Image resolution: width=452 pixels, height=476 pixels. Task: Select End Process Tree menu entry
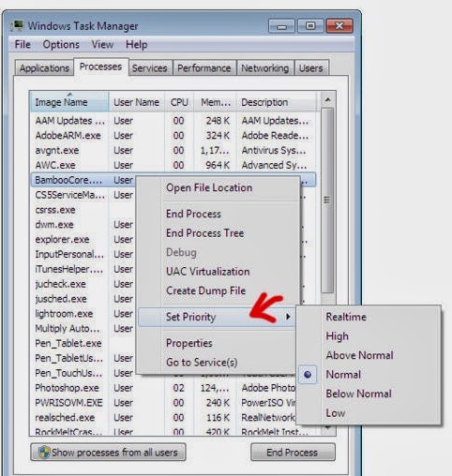204,233
